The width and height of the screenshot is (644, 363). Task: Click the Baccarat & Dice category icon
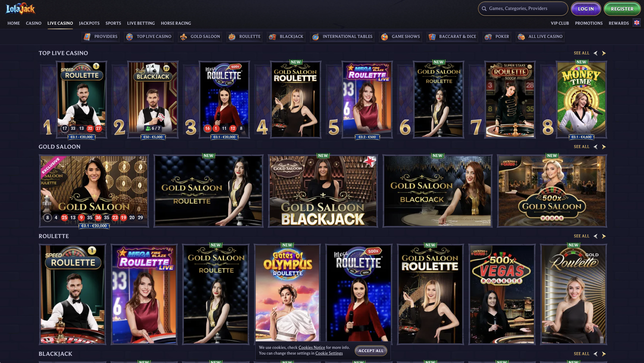(x=432, y=37)
